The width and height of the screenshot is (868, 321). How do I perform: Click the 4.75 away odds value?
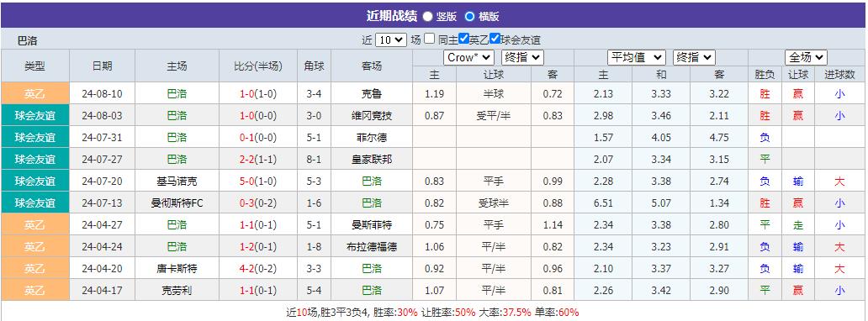719,137
